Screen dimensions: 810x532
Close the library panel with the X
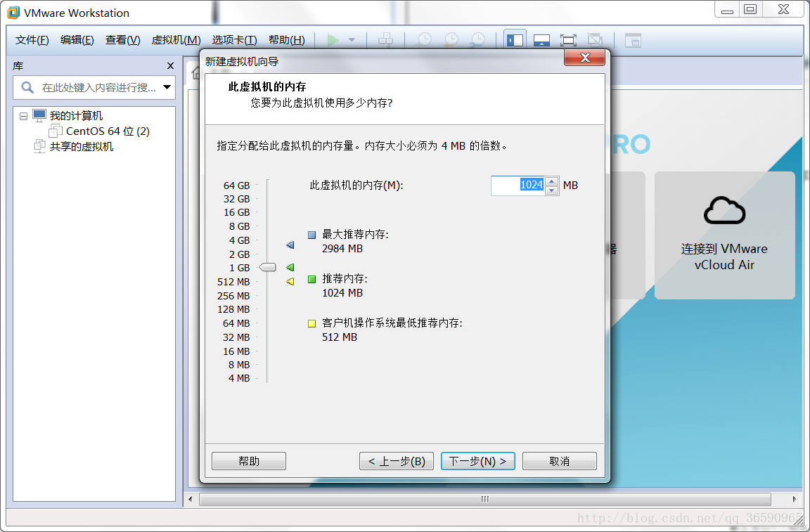point(170,65)
